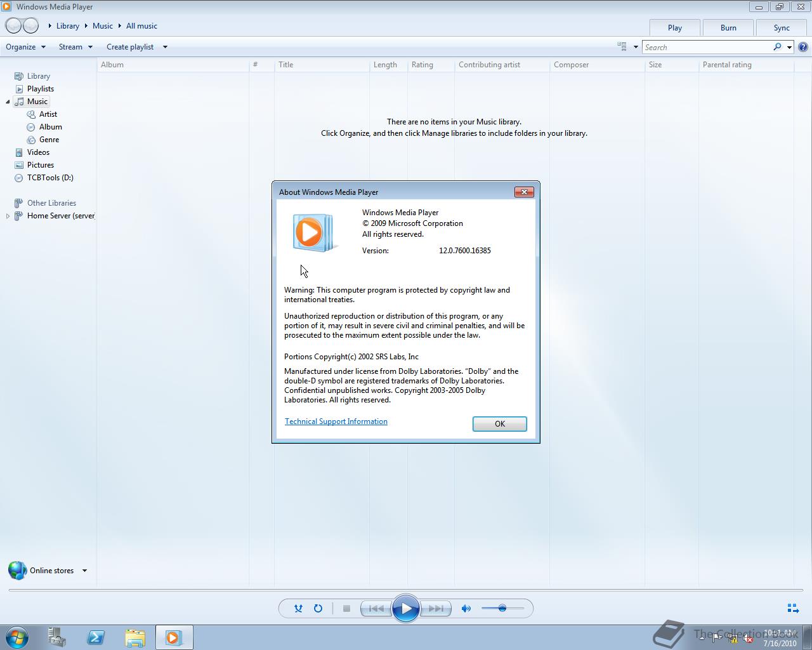The height and width of the screenshot is (650, 812).
Task: Skip to next track
Action: [x=436, y=608]
